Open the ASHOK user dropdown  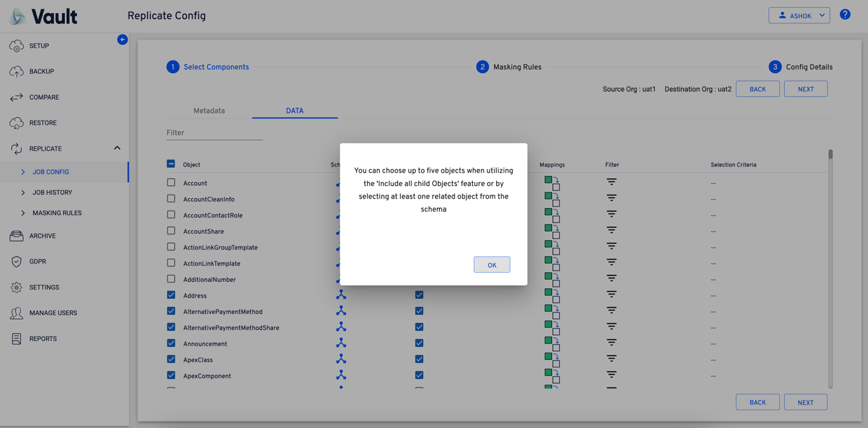(799, 15)
